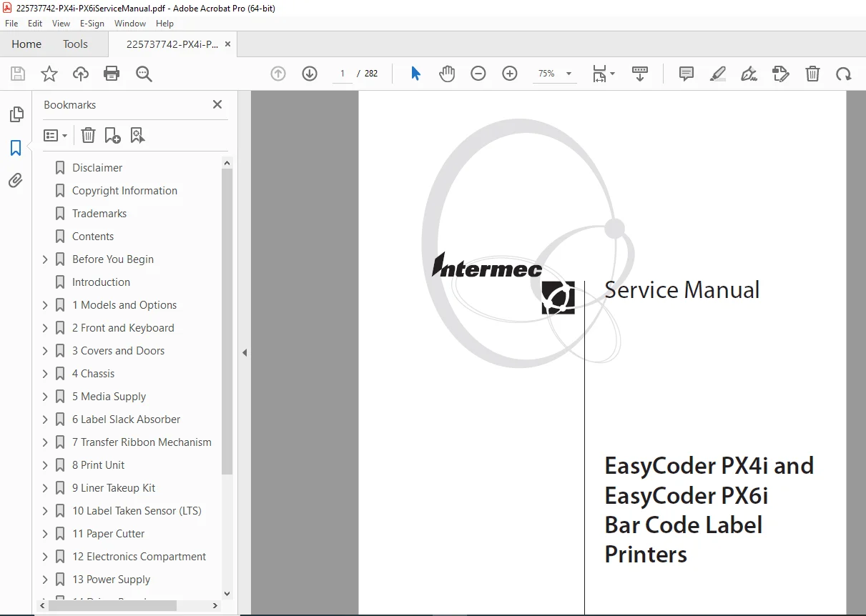Expand the Before You Begin bookmark
Viewport: 866px width, 616px height.
(x=45, y=259)
